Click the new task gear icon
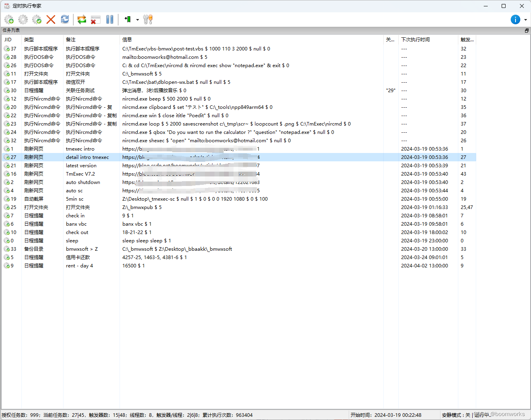The image size is (531, 420). (9, 19)
